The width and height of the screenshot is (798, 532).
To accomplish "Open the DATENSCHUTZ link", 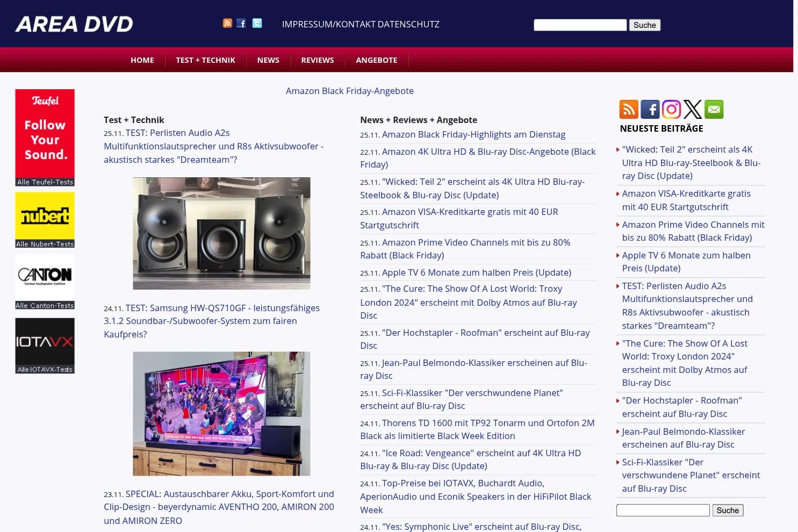I will (408, 24).
